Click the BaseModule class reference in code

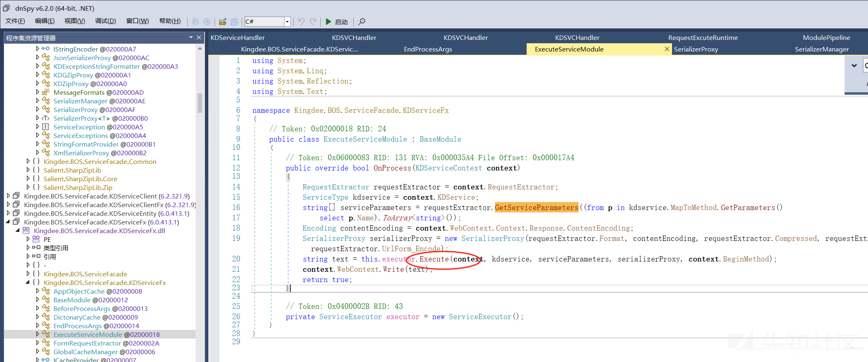click(440, 139)
